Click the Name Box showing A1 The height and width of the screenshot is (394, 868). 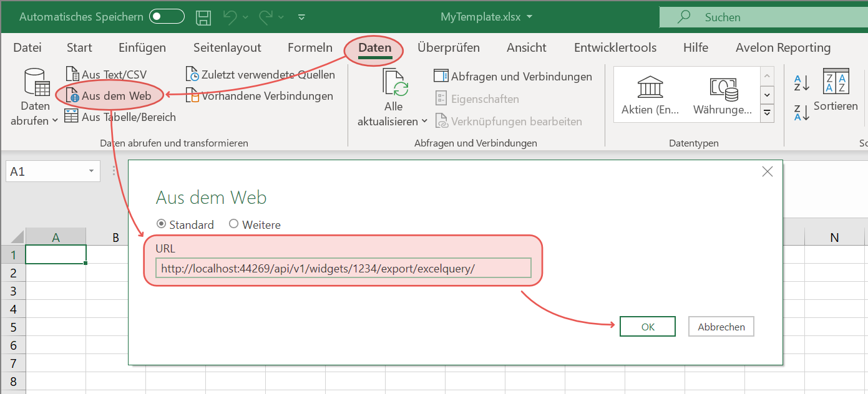(x=45, y=171)
